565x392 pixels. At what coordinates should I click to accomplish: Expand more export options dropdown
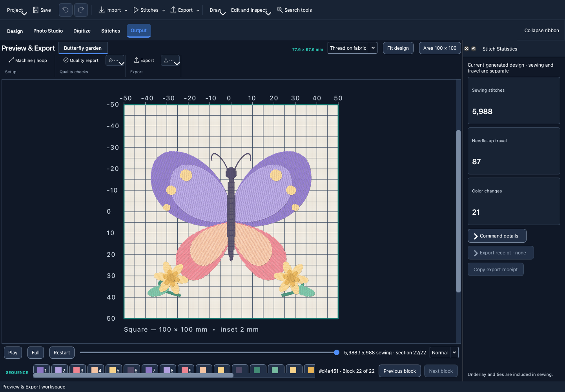coord(171,60)
